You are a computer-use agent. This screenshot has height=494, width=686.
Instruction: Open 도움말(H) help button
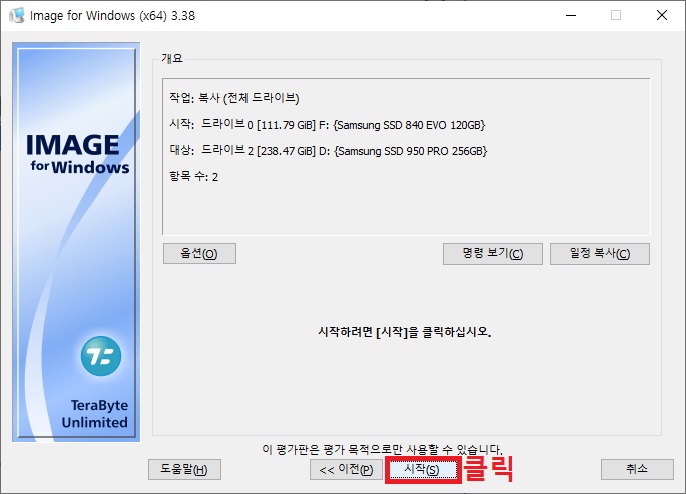pyautogui.click(x=184, y=469)
